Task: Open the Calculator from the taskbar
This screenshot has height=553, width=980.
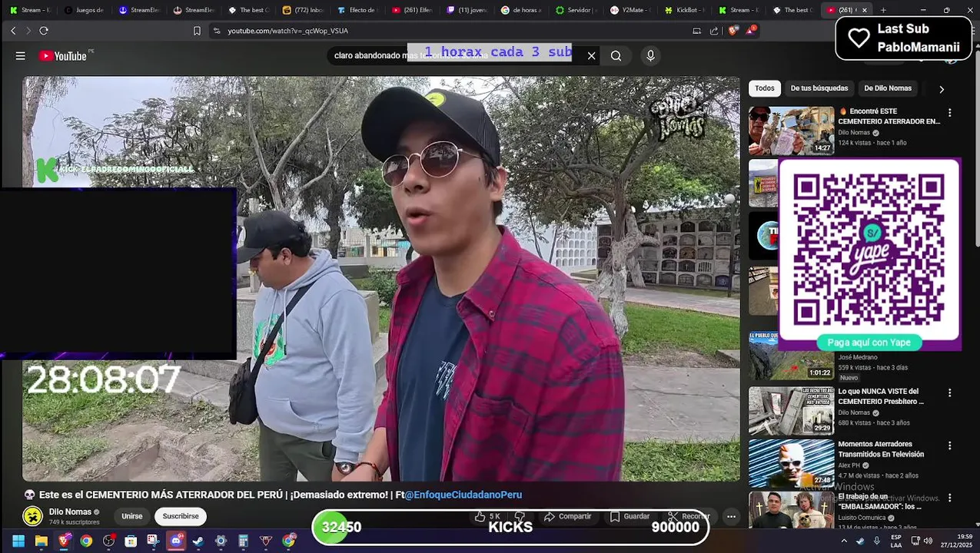Action: 244,541
